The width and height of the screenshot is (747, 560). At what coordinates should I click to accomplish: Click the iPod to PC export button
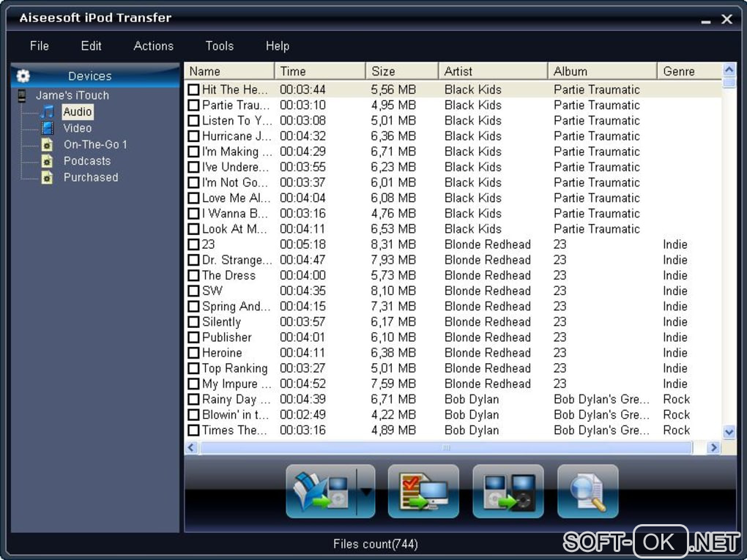click(423, 491)
